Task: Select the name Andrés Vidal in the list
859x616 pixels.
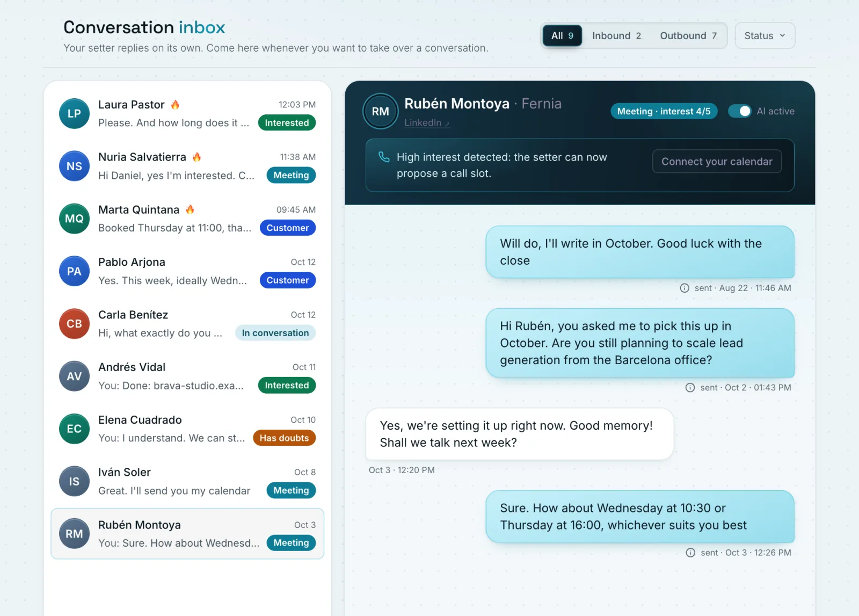Action: pos(132,367)
